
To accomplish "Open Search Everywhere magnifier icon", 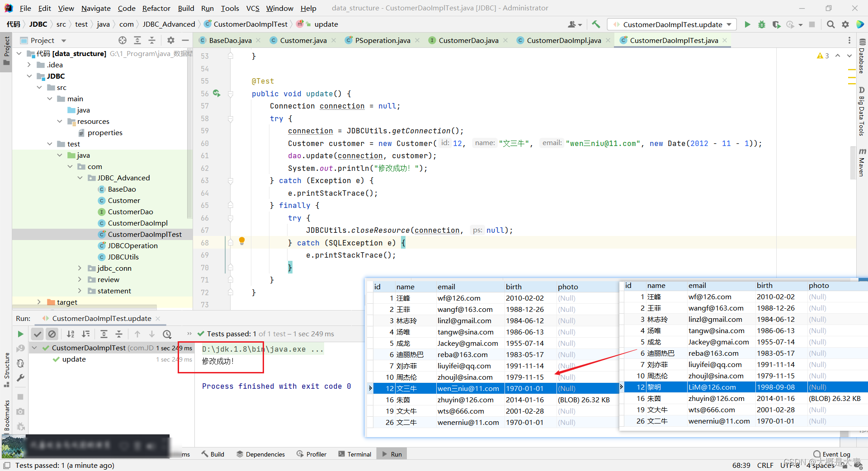I will click(x=830, y=24).
